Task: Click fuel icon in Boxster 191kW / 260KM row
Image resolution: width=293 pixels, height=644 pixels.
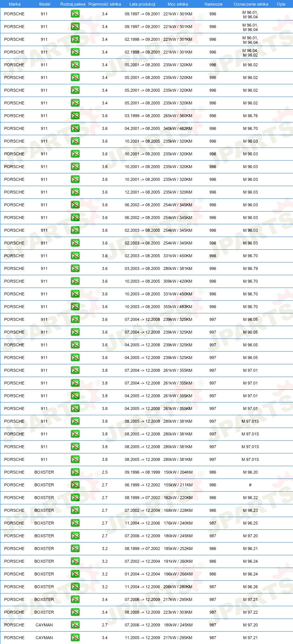Action: [x=75, y=561]
